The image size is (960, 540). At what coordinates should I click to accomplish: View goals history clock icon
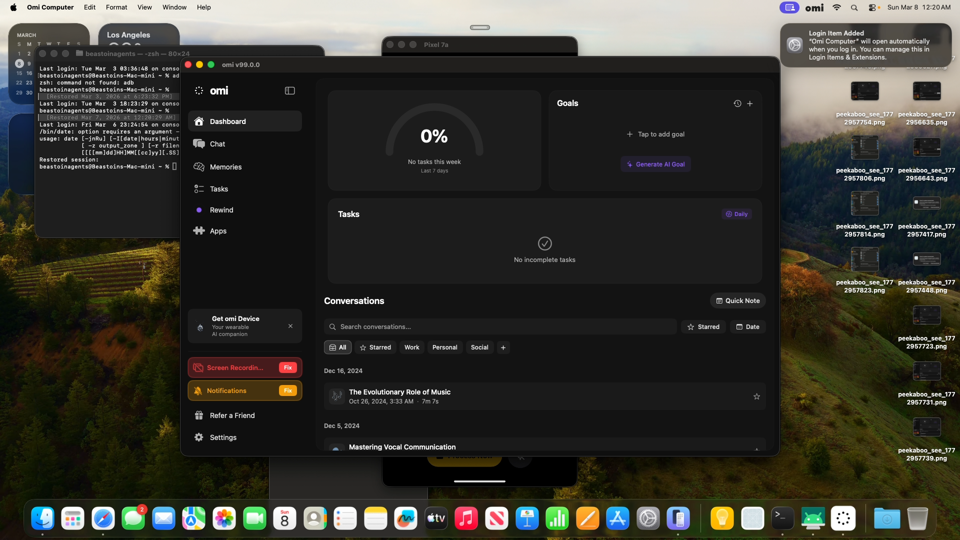pyautogui.click(x=737, y=103)
